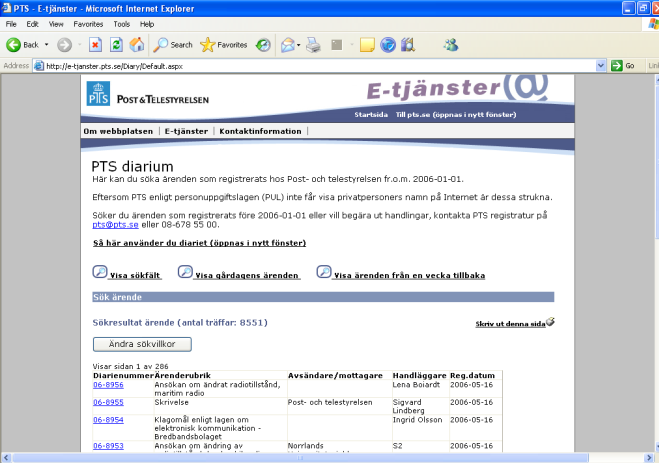This screenshot has width=659, height=463.
Task: Click the Skrivelse case title cell
Action: (171, 402)
